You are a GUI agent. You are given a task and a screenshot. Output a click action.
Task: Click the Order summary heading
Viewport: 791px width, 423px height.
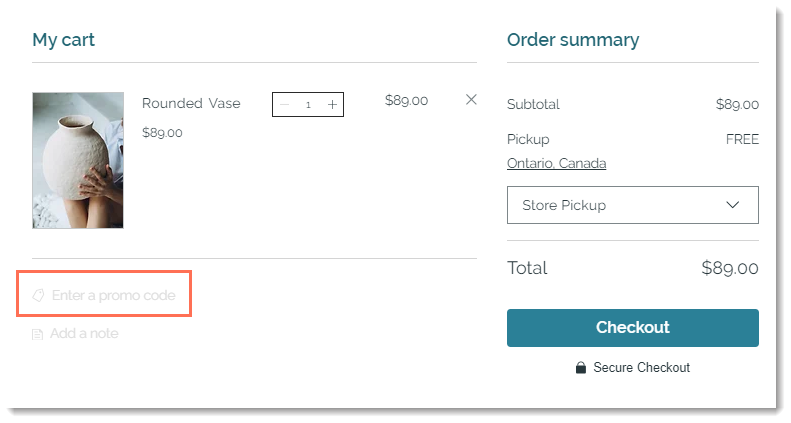tap(573, 40)
